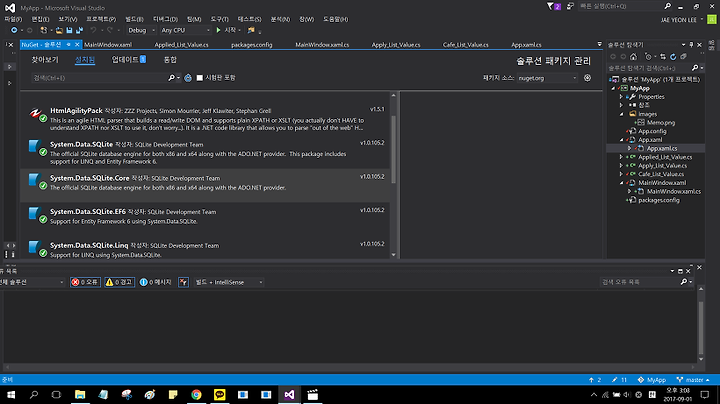Screen dimensions: 720x404
Task: Select packages.config in Solution Explorer
Action: tap(658, 200)
